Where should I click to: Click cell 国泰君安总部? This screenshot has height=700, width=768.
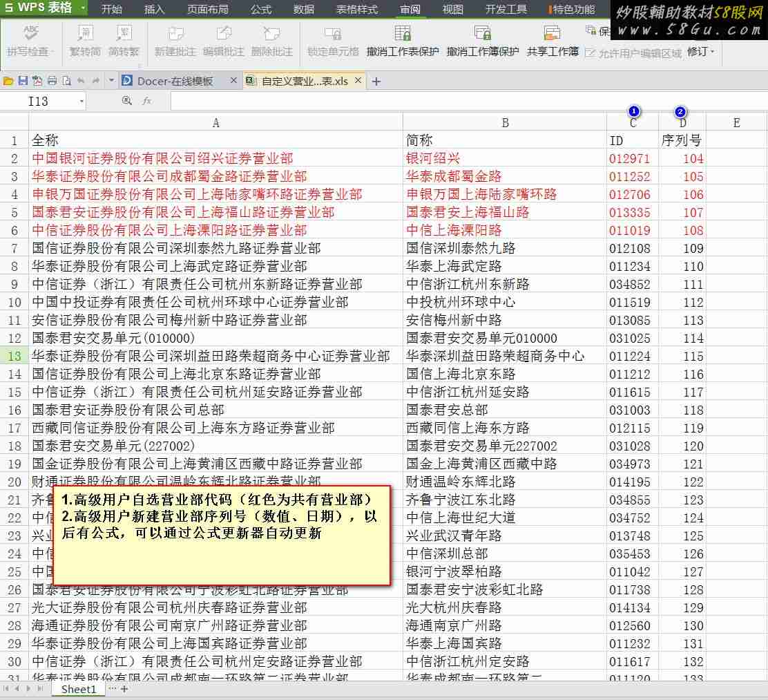(505, 410)
